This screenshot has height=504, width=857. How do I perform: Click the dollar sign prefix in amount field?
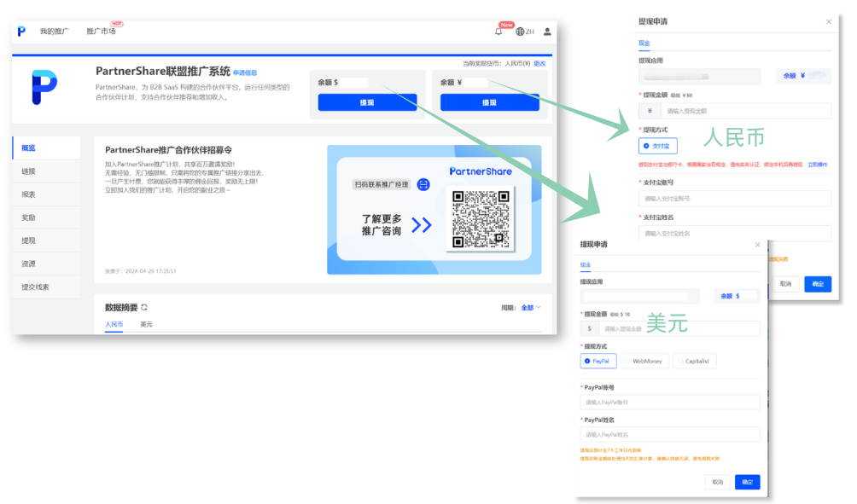[589, 328]
